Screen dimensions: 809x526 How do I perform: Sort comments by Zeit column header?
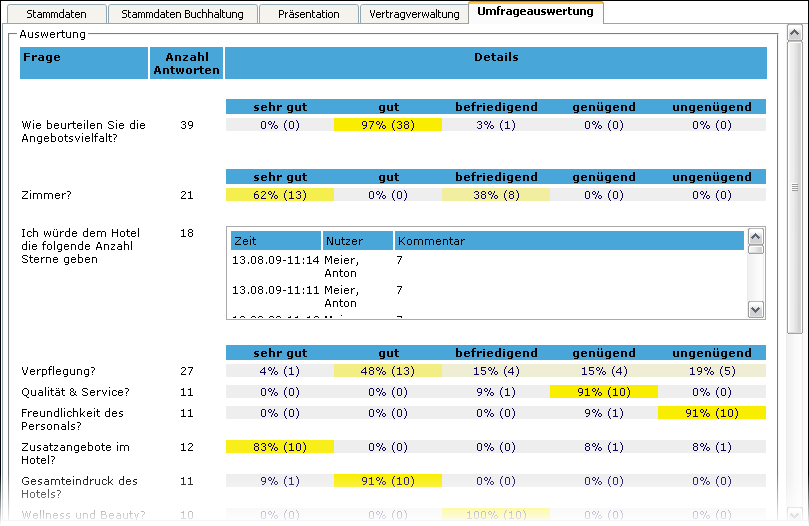274,241
